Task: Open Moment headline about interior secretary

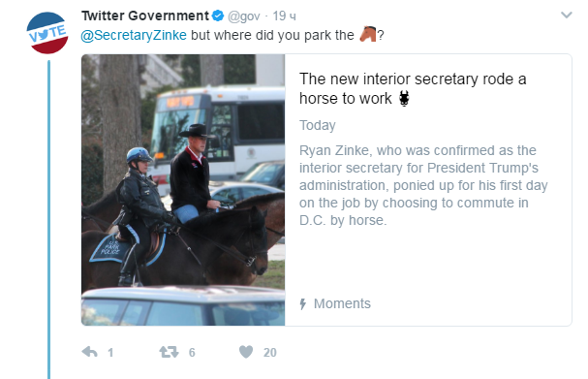Action: click(x=413, y=89)
